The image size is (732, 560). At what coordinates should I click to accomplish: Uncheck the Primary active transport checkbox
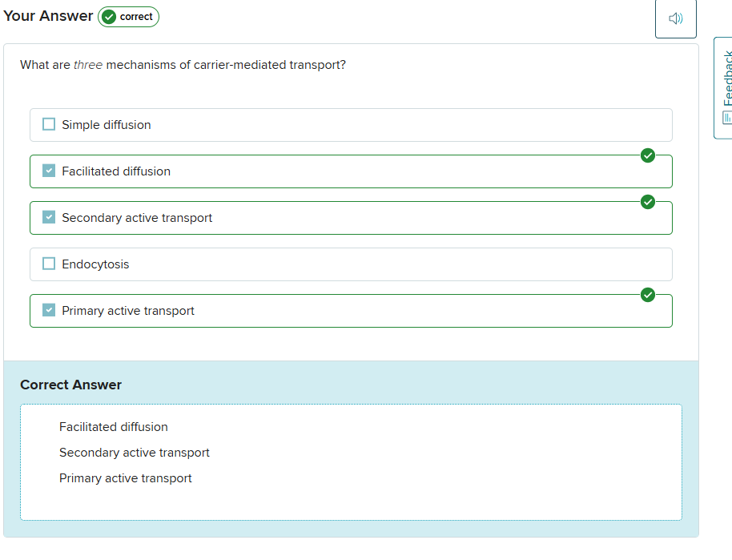coord(49,311)
